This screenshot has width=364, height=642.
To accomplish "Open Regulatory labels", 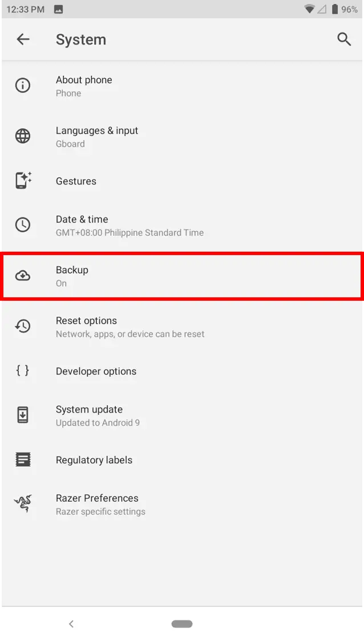I will pyautogui.click(x=94, y=460).
